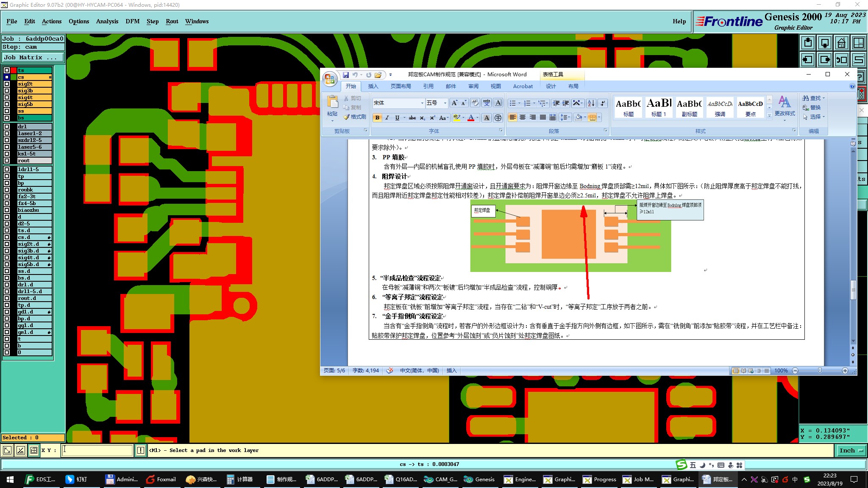Click the center align paragraph icon

coord(523,118)
